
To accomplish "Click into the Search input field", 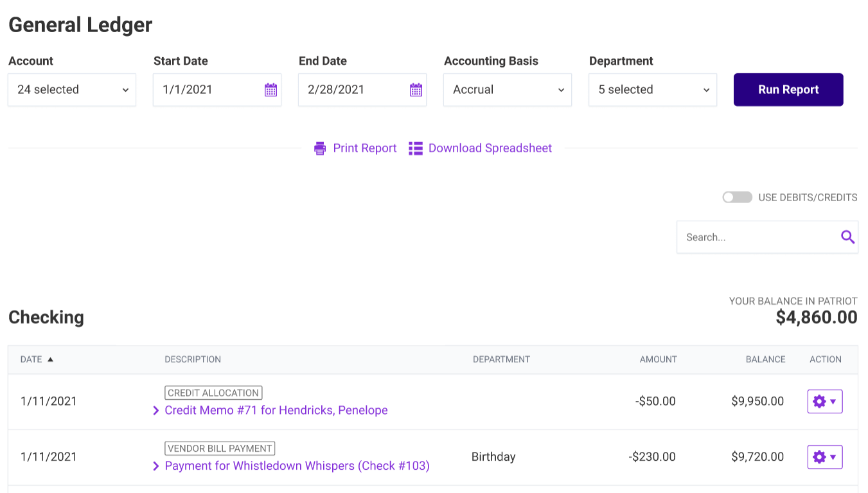I will pyautogui.click(x=758, y=237).
